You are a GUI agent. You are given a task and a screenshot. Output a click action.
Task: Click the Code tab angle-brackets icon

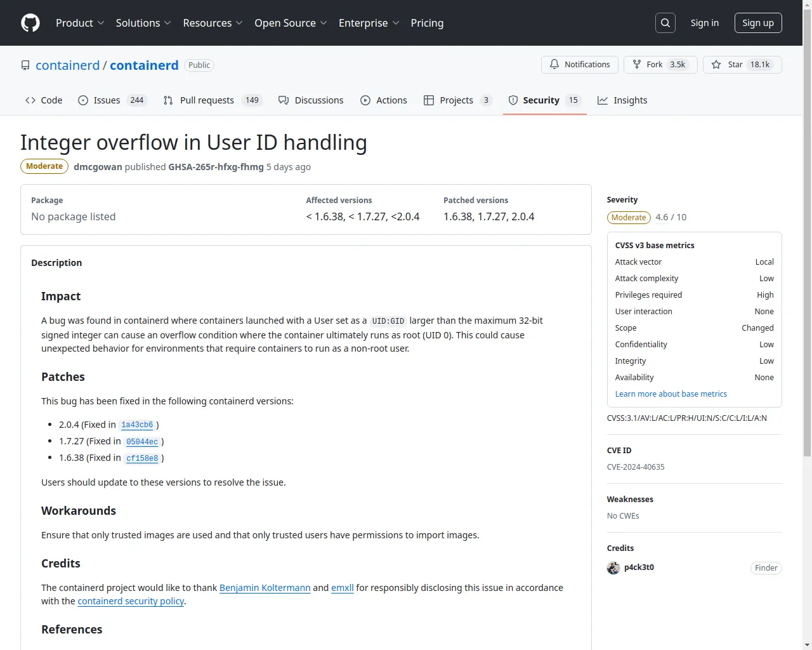pos(30,100)
